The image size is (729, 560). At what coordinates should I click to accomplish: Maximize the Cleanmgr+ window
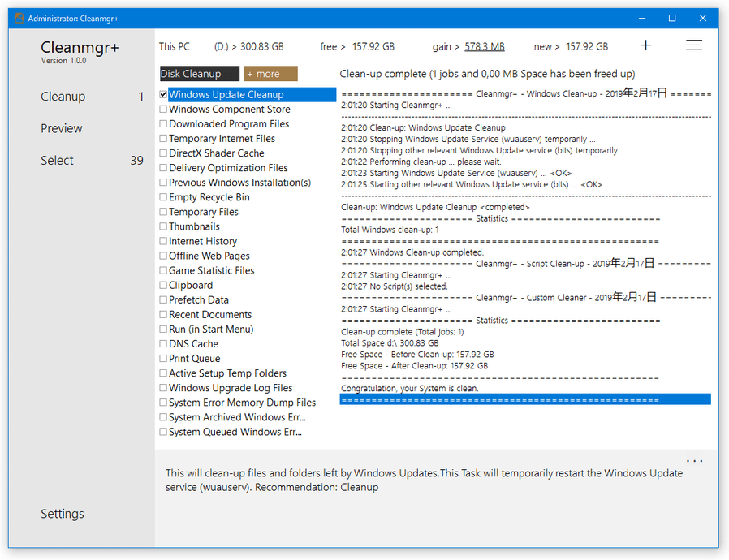(x=672, y=18)
